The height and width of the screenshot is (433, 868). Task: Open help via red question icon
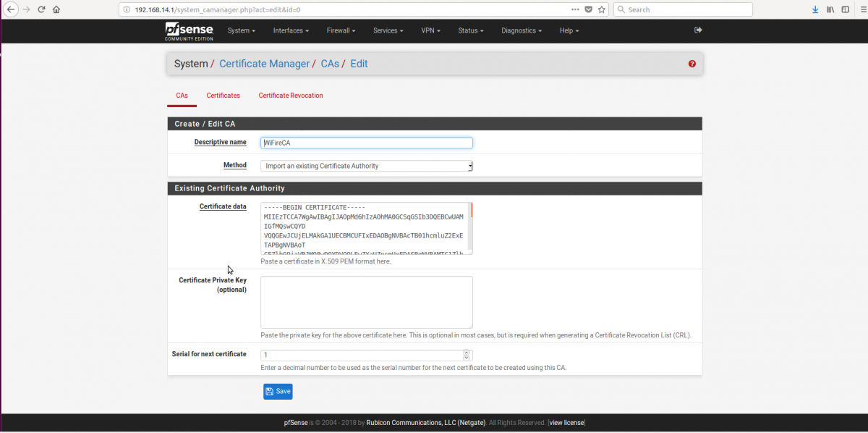click(692, 64)
